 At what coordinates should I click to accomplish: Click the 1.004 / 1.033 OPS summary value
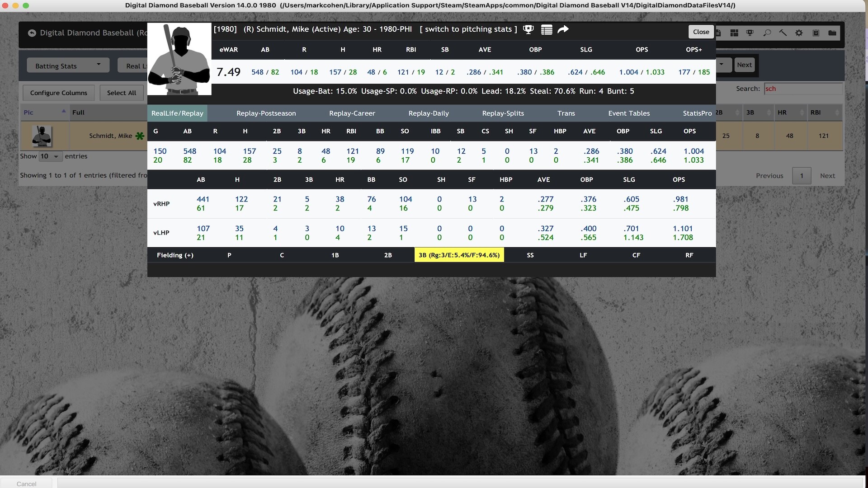642,72
